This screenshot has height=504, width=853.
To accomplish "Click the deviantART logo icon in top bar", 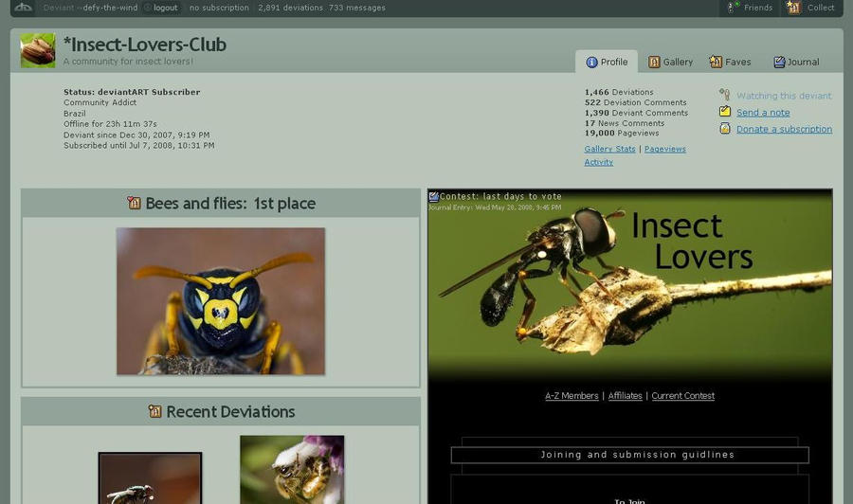I will pyautogui.click(x=23, y=7).
